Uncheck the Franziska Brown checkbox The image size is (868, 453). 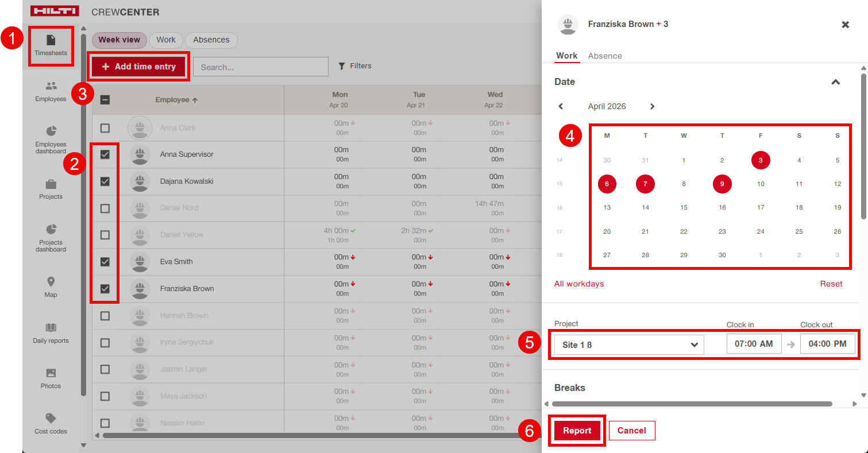coord(105,289)
